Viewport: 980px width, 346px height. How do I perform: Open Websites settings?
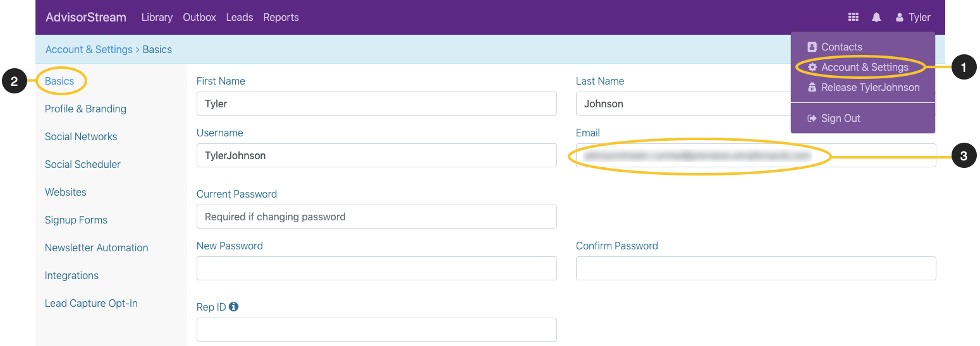click(x=66, y=192)
